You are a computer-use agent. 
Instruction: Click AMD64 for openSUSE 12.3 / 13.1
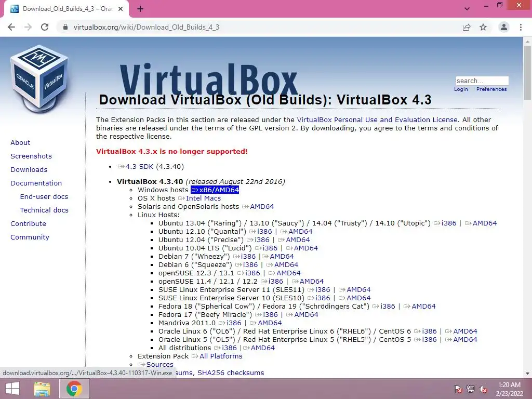pos(288,273)
